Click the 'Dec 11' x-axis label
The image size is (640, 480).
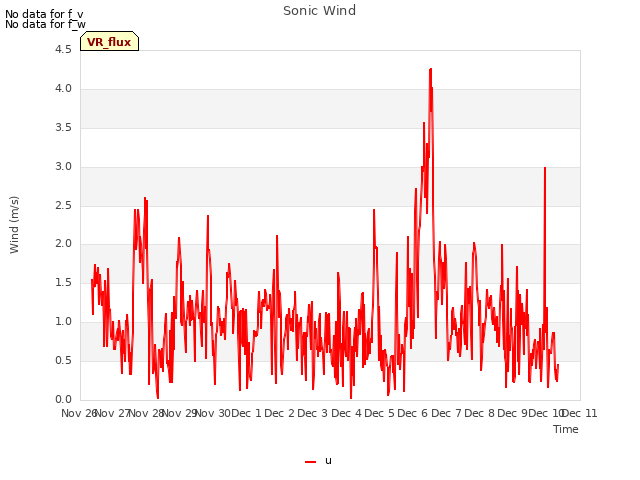click(x=580, y=413)
